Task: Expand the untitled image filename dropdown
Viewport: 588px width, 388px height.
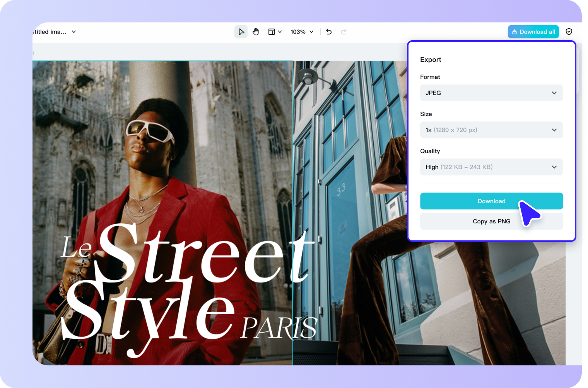Action: pos(73,32)
